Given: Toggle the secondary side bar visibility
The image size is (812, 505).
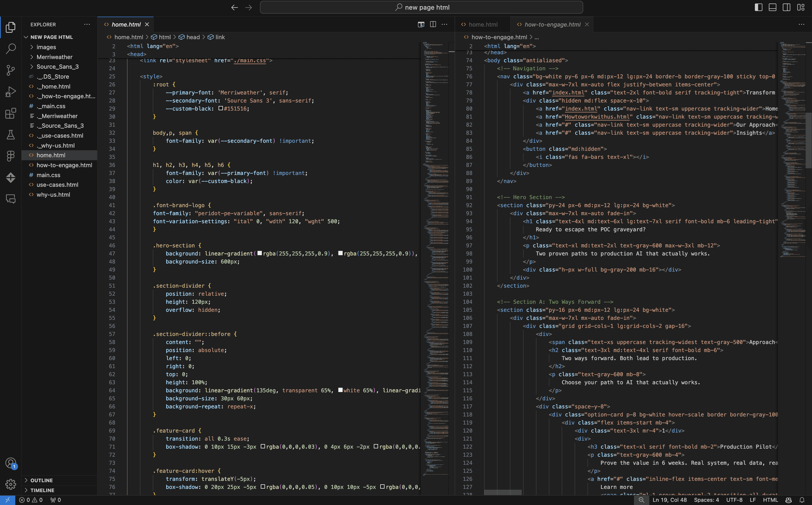Looking at the screenshot, I should point(786,7).
